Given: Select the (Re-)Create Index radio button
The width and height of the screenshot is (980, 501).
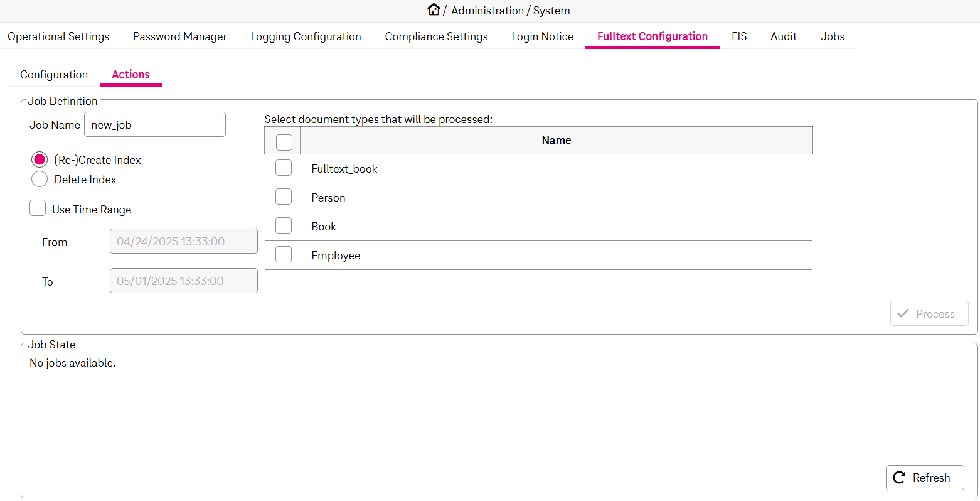Looking at the screenshot, I should coord(40,160).
